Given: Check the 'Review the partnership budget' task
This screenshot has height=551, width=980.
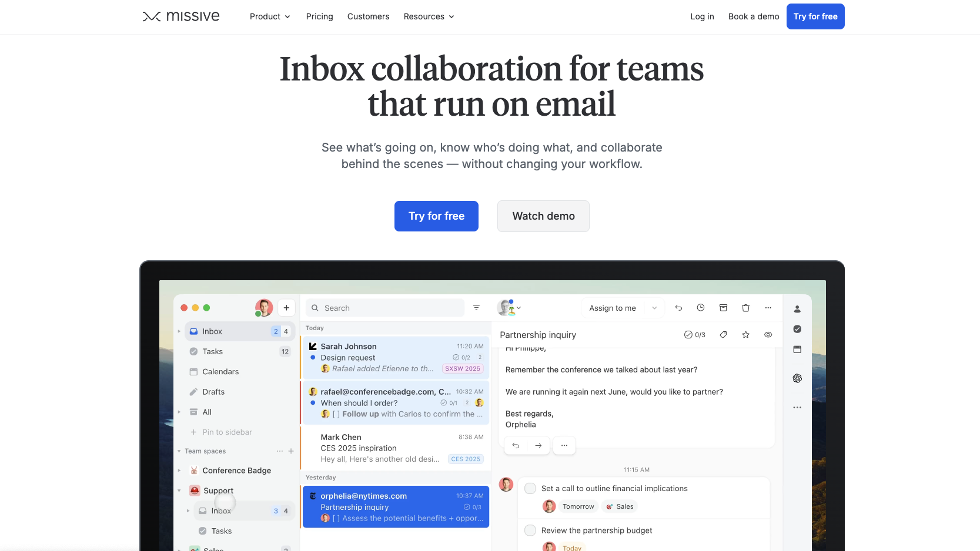Looking at the screenshot, I should coord(530,530).
